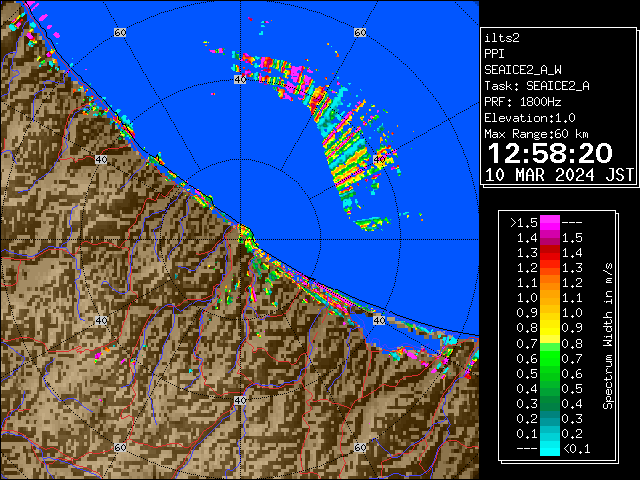The height and width of the screenshot is (480, 640).
Task: Click the radar site at the center of the range rings
Action: pyautogui.click(x=240, y=240)
